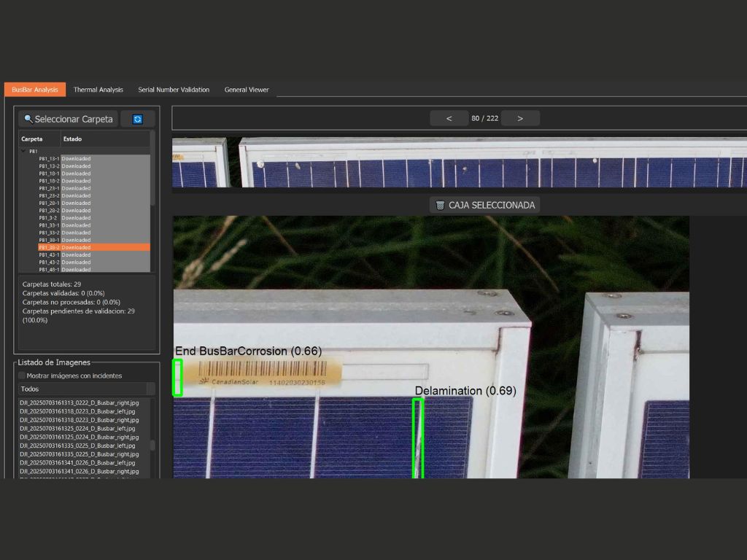Delete selected box with CAJA SELECCIONADA

click(x=484, y=205)
